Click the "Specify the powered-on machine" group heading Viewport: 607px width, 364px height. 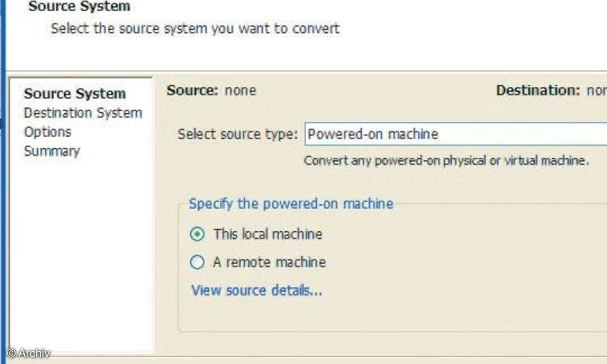point(291,204)
